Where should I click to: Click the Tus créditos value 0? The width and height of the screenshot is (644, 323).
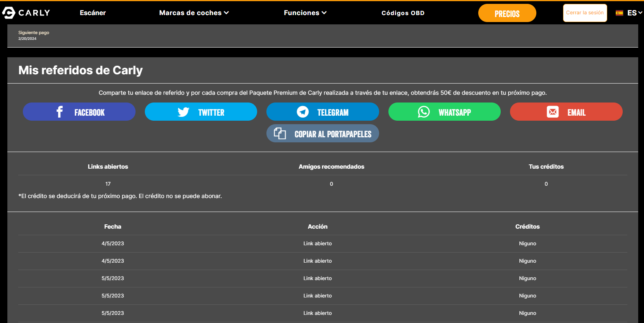546,184
